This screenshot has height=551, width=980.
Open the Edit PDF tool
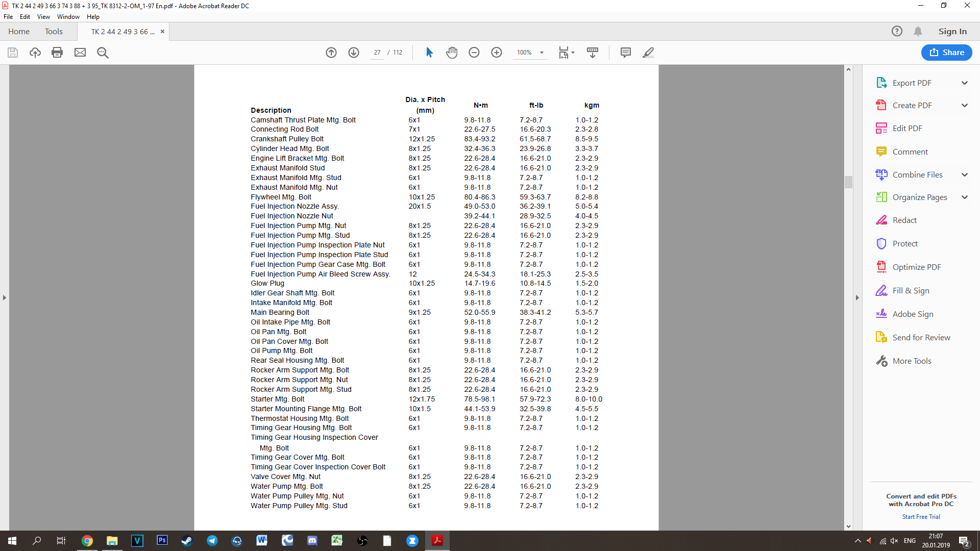point(907,128)
